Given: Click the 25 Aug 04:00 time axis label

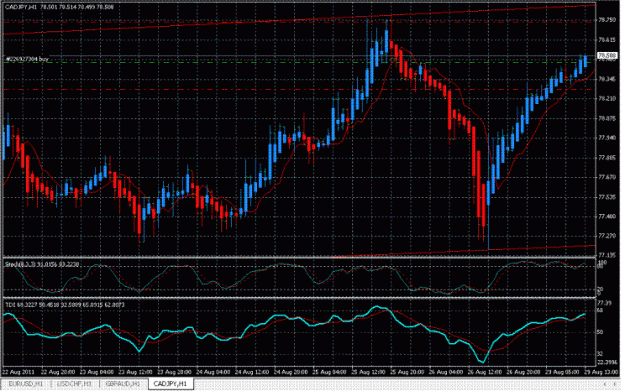Looking at the screenshot, I should pos(330,372).
